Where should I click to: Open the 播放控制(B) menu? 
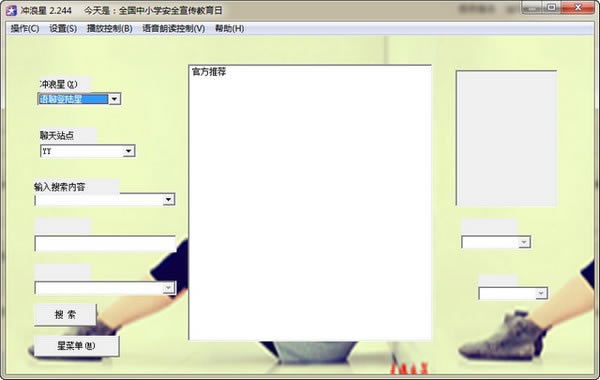pyautogui.click(x=109, y=29)
